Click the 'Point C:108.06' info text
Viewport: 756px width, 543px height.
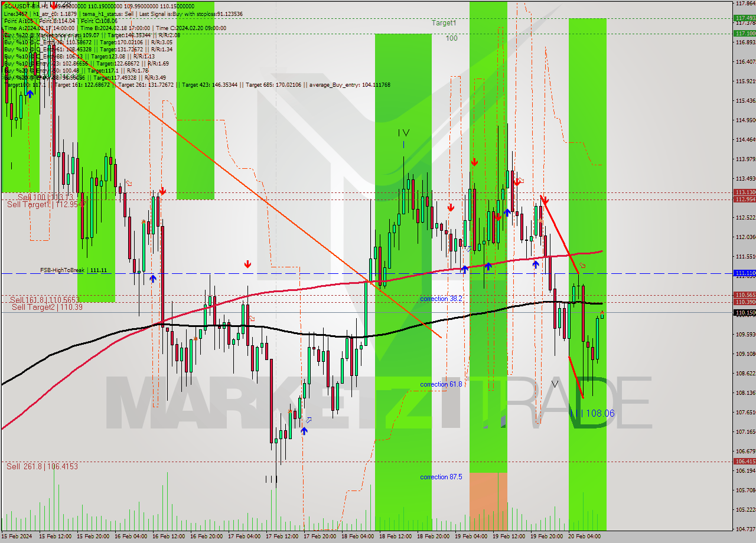pos(99,21)
